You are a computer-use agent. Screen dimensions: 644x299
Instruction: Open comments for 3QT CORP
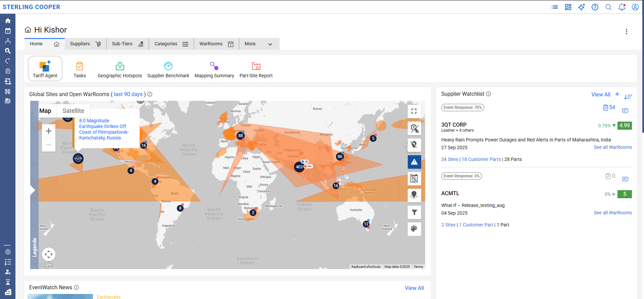coord(625,111)
